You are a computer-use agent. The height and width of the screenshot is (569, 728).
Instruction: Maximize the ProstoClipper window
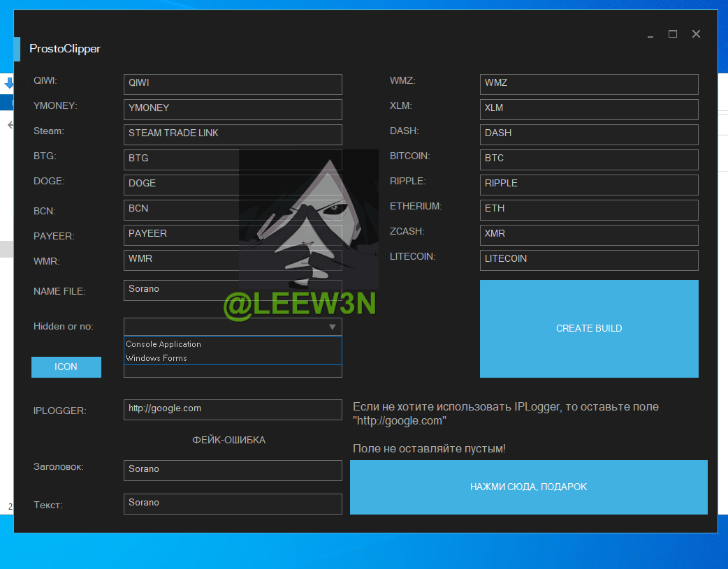point(673,34)
